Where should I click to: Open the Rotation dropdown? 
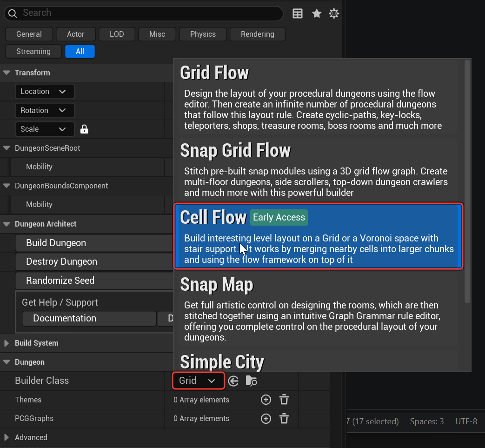45,110
